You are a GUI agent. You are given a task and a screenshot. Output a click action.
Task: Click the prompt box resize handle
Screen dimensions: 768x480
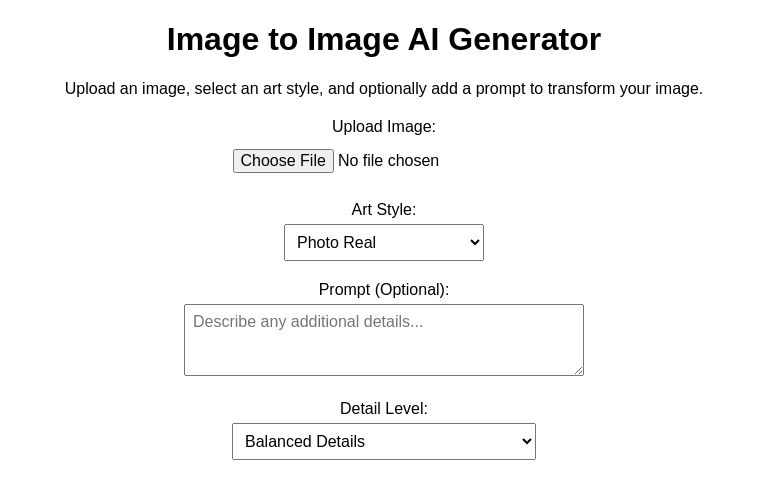click(578, 370)
